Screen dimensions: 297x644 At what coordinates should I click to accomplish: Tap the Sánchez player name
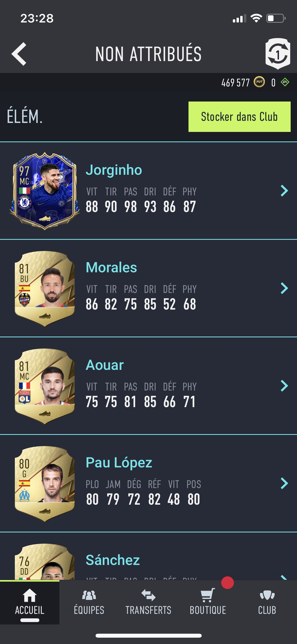(x=113, y=560)
